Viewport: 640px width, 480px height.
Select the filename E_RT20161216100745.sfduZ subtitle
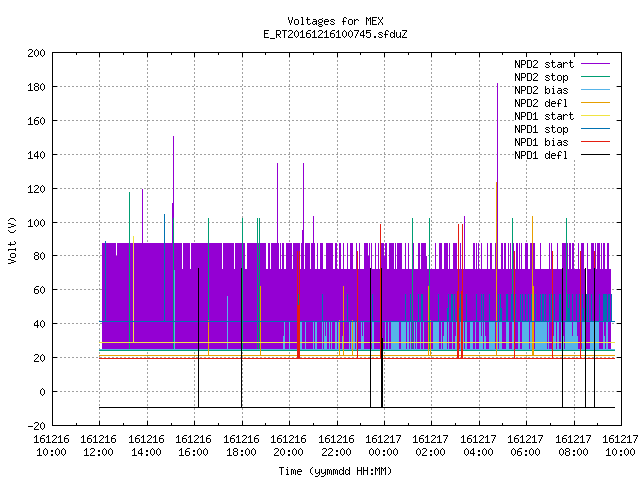tap(335, 34)
